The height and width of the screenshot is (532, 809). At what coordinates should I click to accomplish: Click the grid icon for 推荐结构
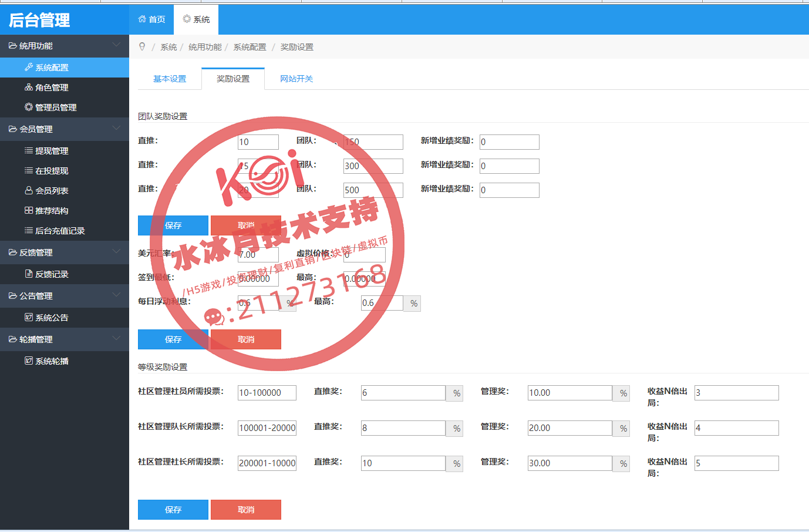click(28, 211)
